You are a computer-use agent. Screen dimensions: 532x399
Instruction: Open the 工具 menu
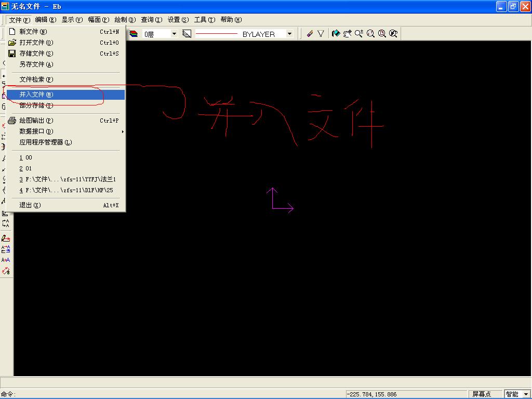point(204,20)
